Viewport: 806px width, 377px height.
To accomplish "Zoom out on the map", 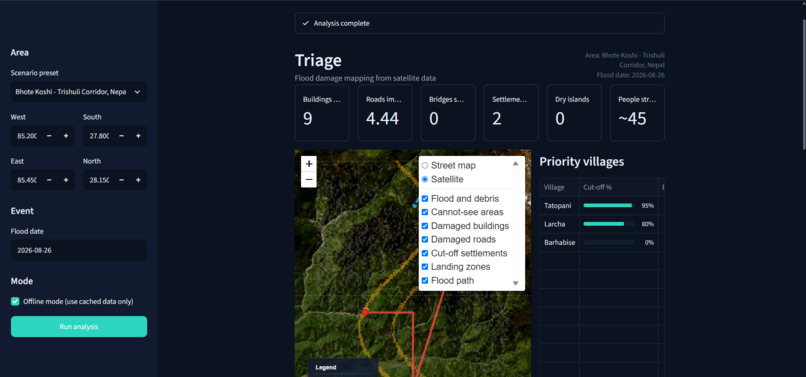I will click(308, 179).
